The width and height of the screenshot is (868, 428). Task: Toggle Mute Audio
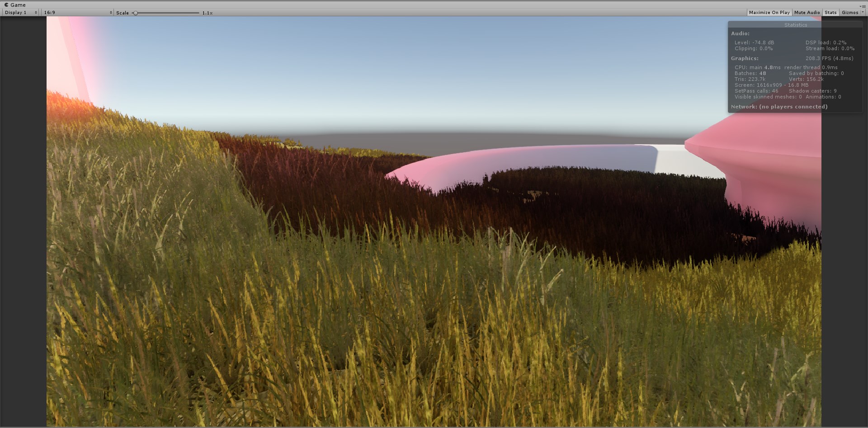pos(807,13)
